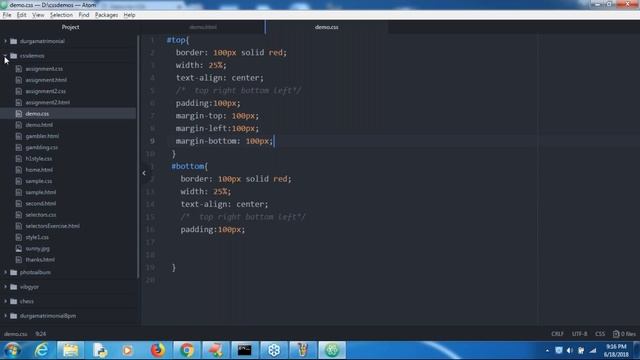
Task: Place cursor on the #top selector line
Action: pyautogui.click(x=178, y=40)
